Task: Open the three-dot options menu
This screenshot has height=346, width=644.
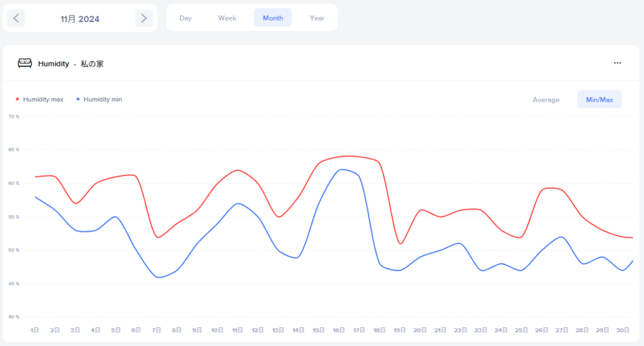Action: click(618, 63)
